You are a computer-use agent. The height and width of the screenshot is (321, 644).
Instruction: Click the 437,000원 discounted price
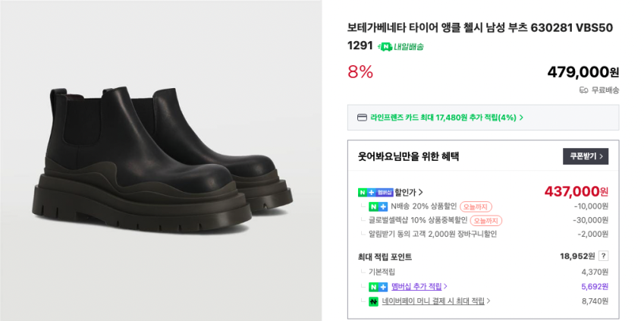(576, 191)
